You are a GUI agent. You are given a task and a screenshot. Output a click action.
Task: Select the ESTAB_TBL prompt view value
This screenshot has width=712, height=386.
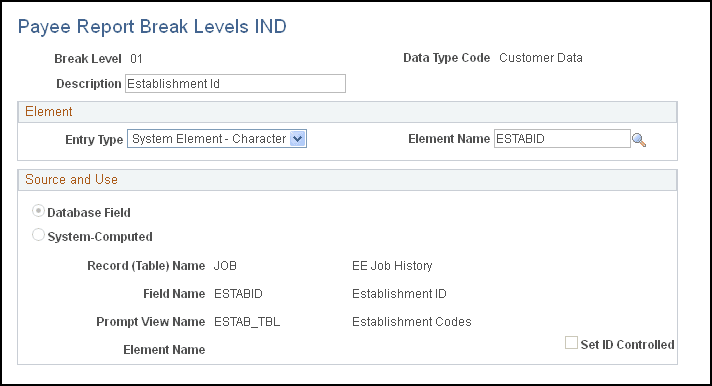coord(247,322)
